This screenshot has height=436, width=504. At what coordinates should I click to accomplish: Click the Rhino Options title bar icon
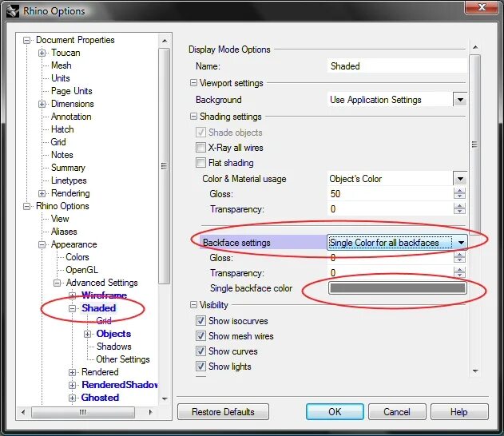[x=13, y=10]
